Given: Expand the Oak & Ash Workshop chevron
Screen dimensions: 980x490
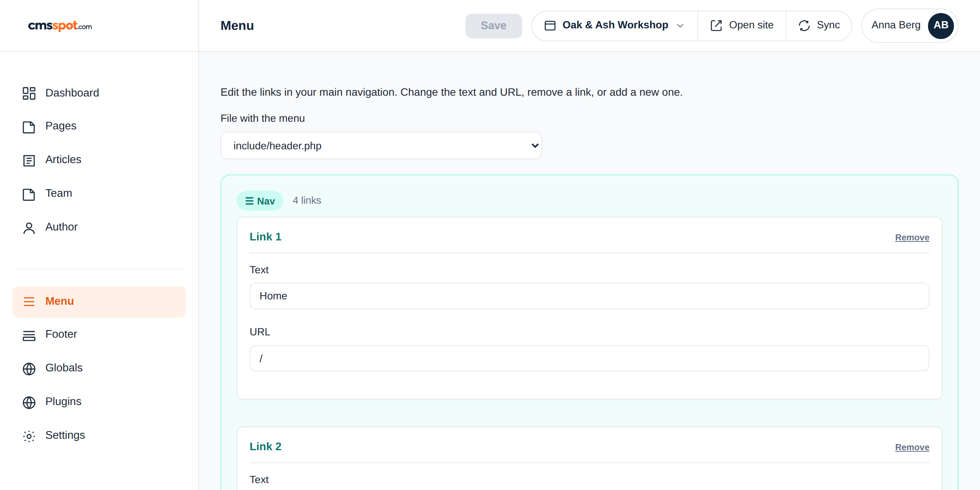Looking at the screenshot, I should click(680, 26).
